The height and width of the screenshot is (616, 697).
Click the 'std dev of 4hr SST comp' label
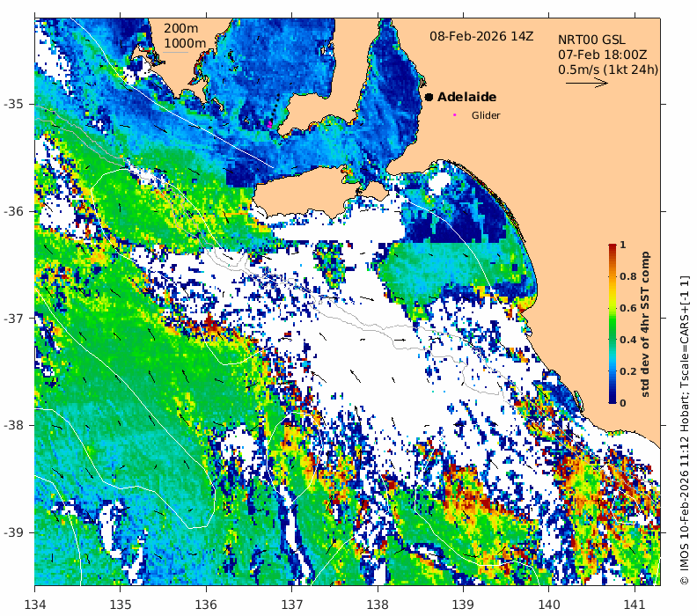click(645, 324)
